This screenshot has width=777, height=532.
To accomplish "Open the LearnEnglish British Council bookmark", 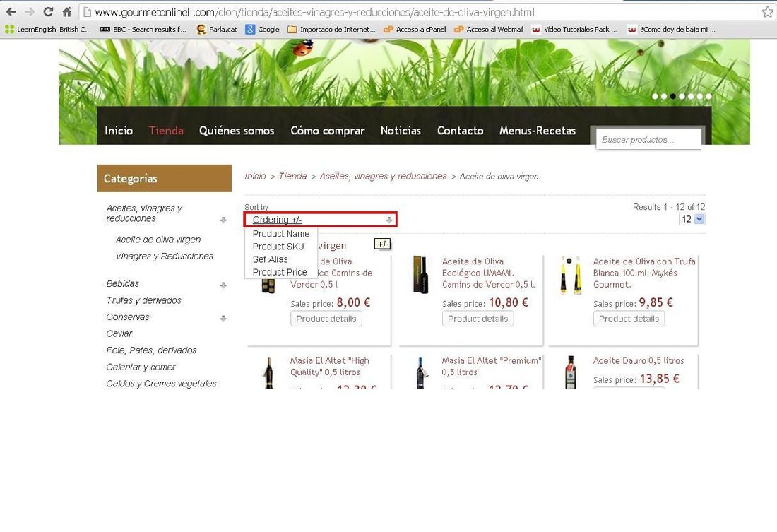I will click(x=48, y=30).
